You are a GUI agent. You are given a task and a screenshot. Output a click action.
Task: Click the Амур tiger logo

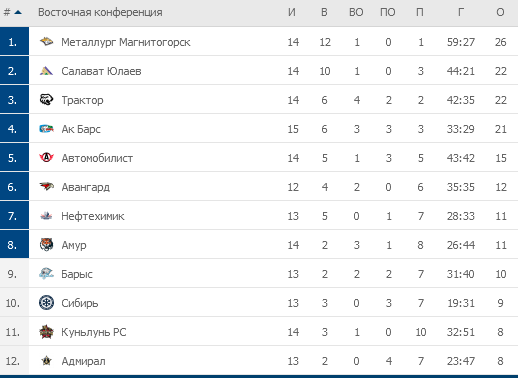pos(46,245)
